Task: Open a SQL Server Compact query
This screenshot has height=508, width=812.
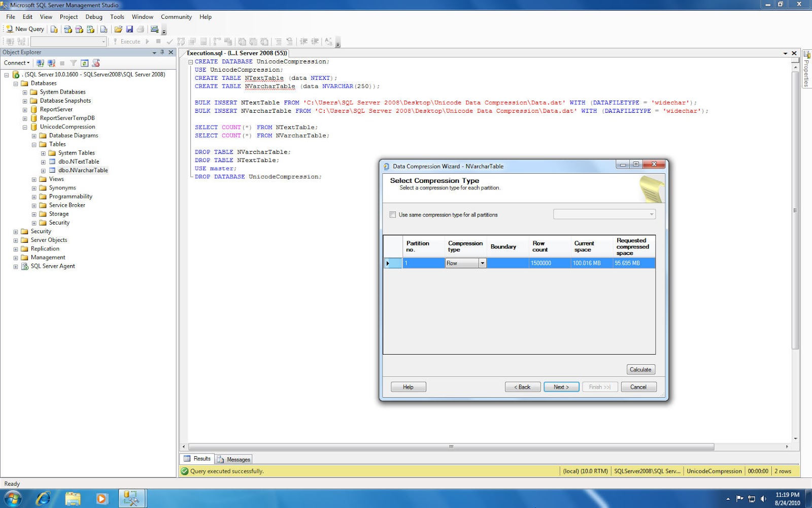Action: [104, 29]
